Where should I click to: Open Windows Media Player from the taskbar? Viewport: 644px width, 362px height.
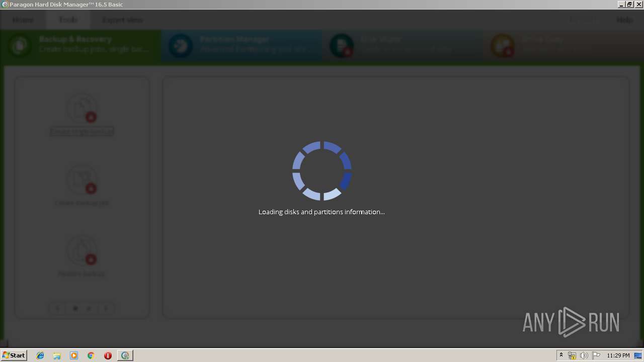point(74,355)
